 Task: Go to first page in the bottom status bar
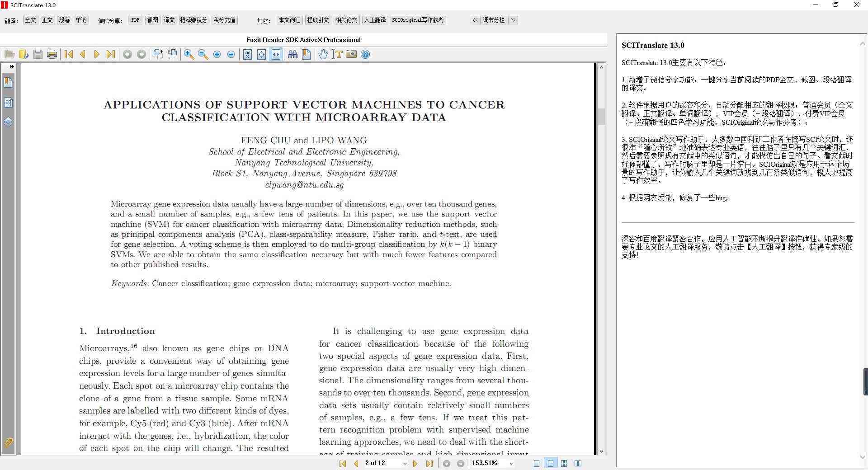pyautogui.click(x=342, y=463)
